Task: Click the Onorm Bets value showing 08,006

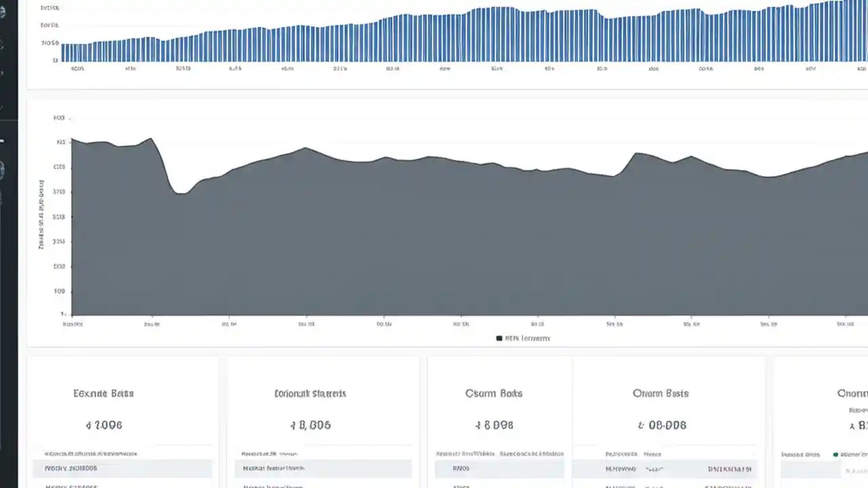Action: [x=661, y=425]
